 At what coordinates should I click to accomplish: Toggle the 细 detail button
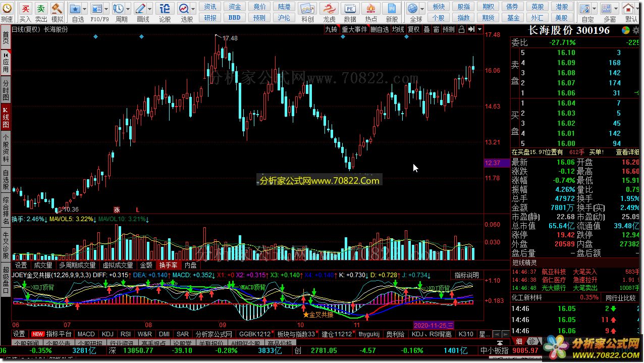(519, 342)
